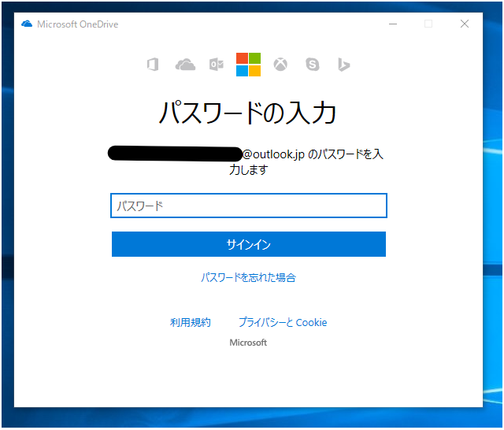Open the 利用規約 link
The image size is (504, 430).
pyautogui.click(x=191, y=322)
